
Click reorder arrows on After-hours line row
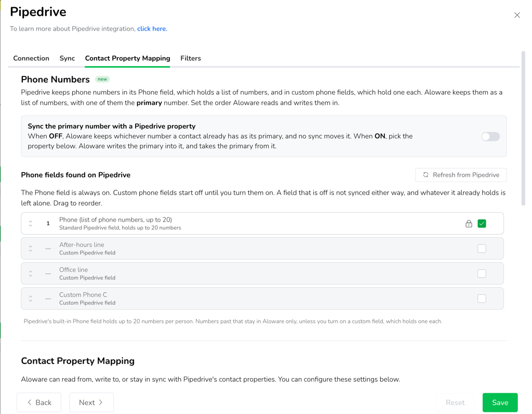pos(31,249)
